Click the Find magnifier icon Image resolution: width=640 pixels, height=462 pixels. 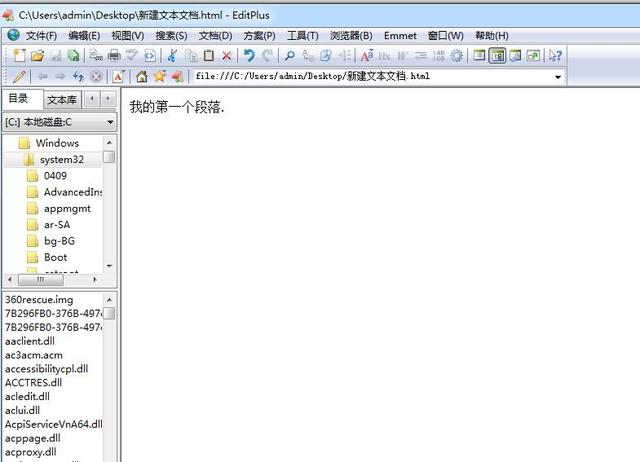click(289, 55)
